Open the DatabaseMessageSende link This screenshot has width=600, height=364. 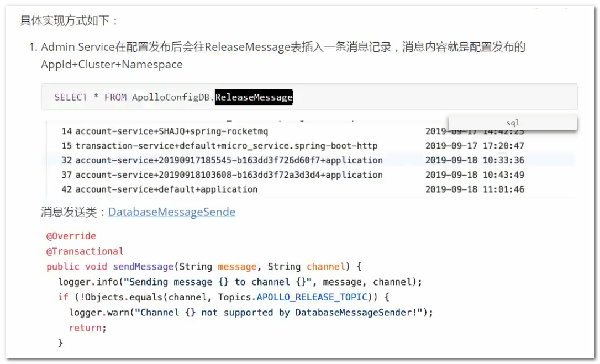pos(172,212)
